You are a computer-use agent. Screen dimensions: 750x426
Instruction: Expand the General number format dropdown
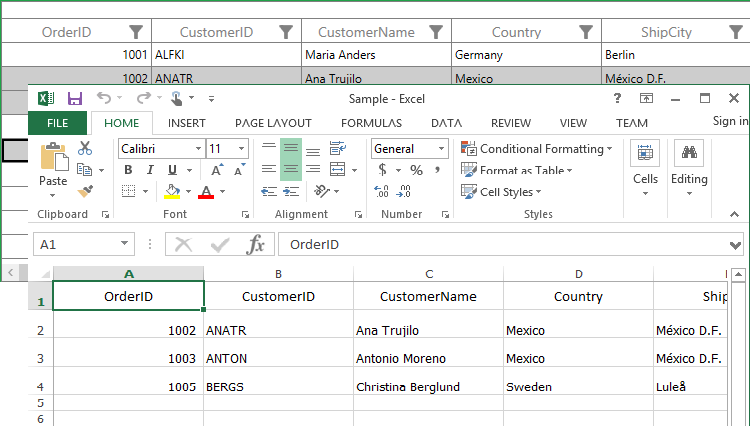tap(441, 149)
